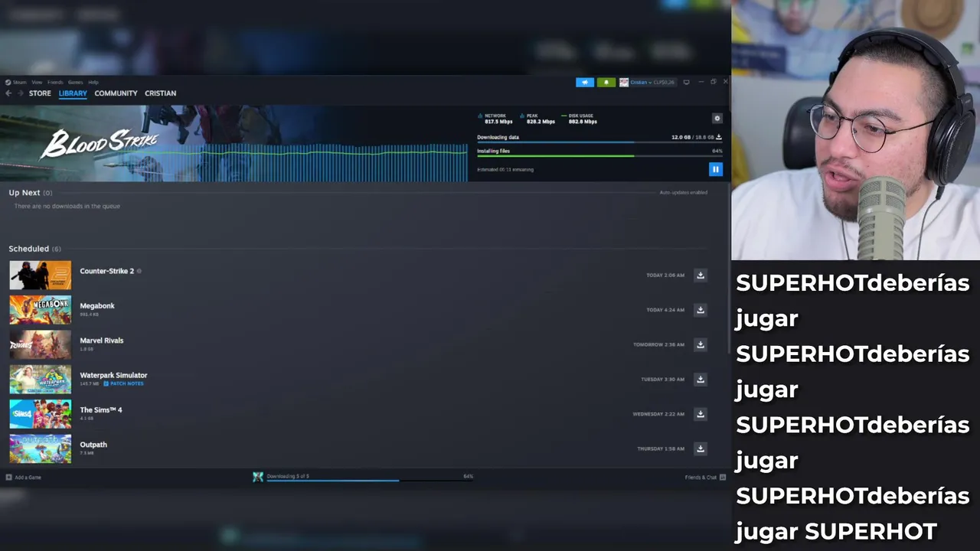Switch to the STORE tab

pos(40,93)
